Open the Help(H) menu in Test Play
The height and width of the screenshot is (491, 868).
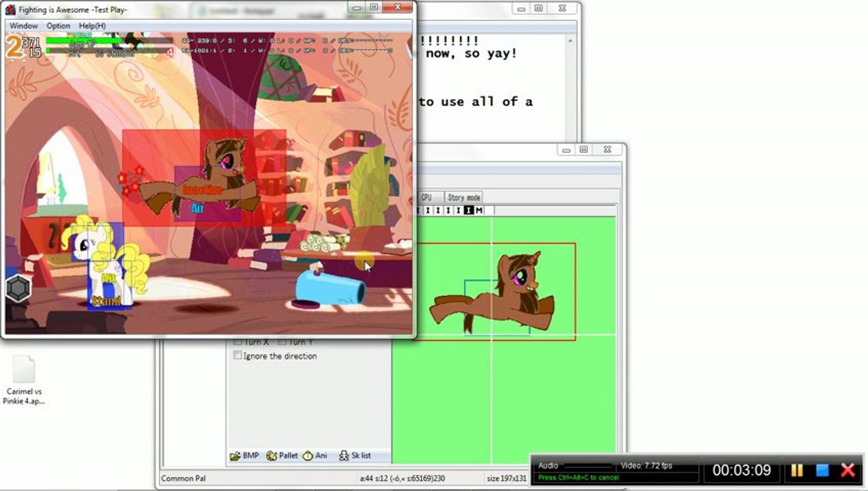coord(92,26)
